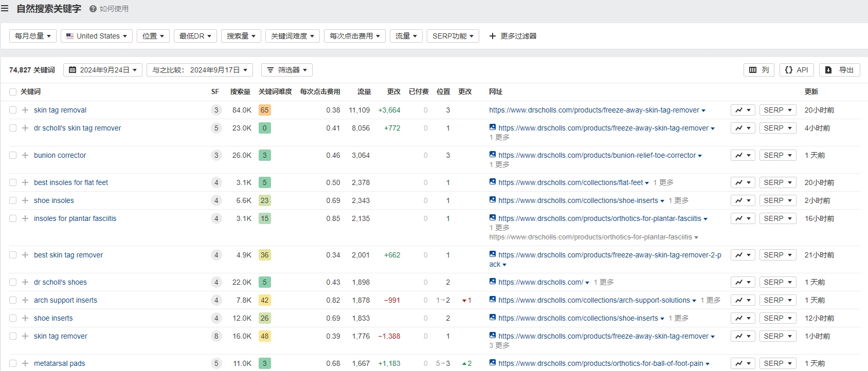
Task: Check the skin tag removal row
Action: 13,110
